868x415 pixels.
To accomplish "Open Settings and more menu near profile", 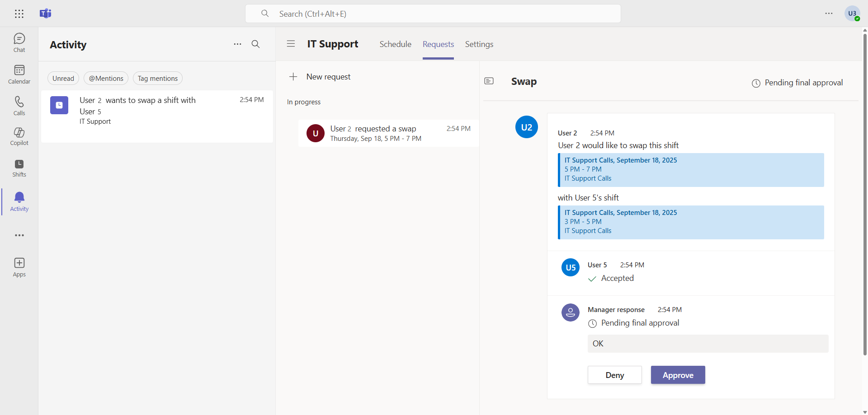I will 828,14.
